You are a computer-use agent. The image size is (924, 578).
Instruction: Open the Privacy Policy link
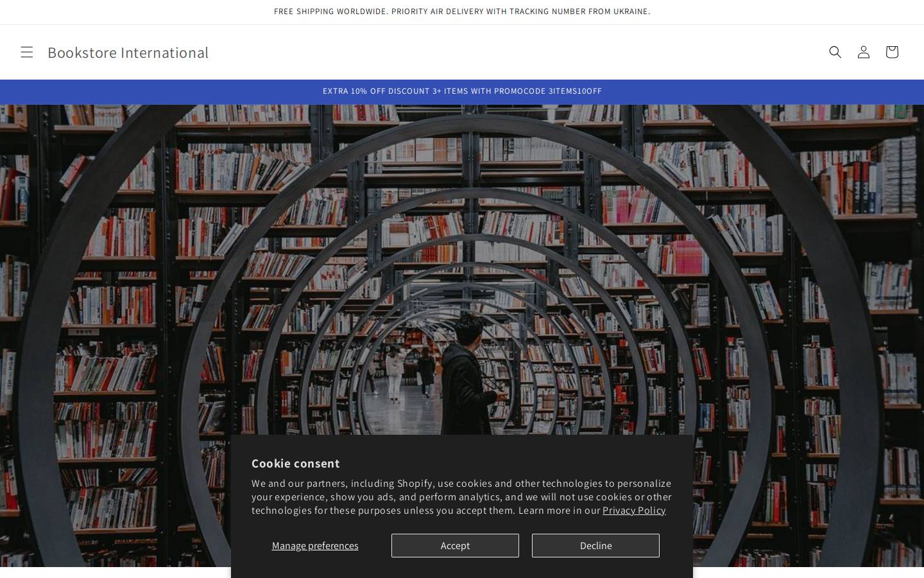pyautogui.click(x=634, y=510)
